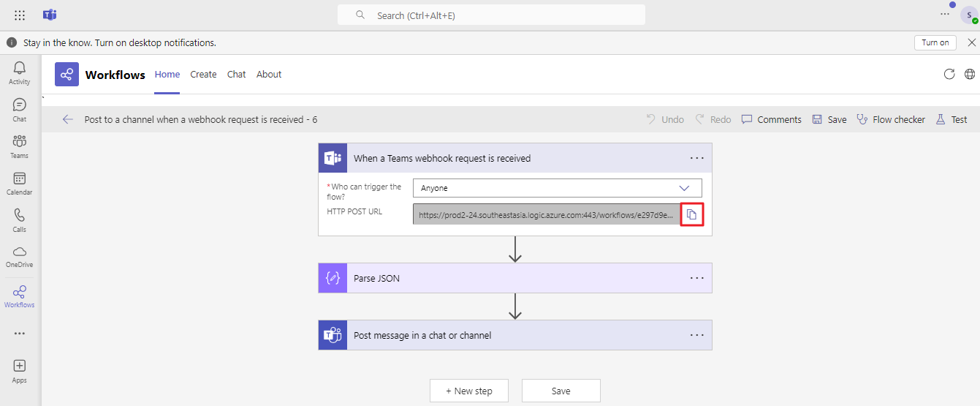This screenshot has width=980, height=406.
Task: Open the Settings and more ellipsis
Action: click(x=945, y=14)
